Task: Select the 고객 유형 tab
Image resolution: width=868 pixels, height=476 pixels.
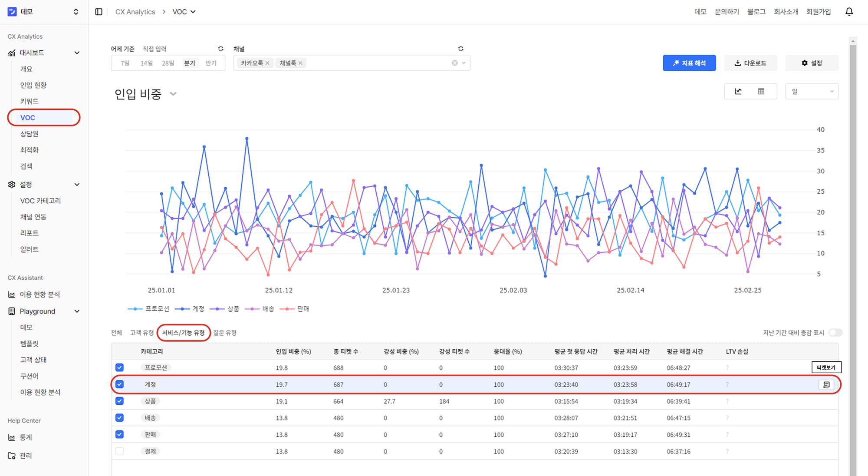Action: 141,333
